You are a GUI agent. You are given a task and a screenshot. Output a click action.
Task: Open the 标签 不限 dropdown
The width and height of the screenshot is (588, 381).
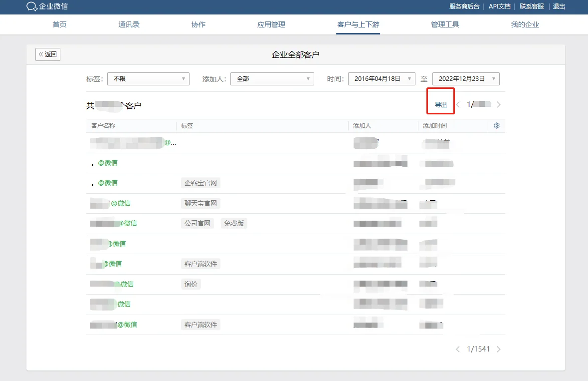[148, 79]
